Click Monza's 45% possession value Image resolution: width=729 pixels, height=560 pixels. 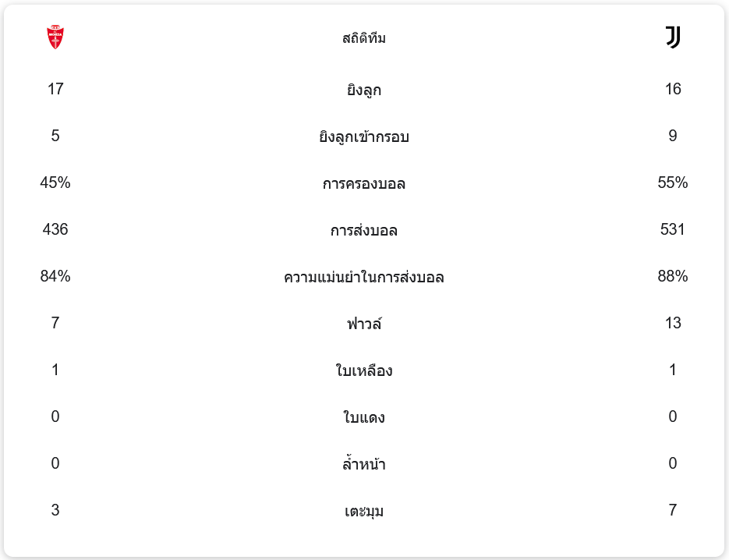pos(55,183)
